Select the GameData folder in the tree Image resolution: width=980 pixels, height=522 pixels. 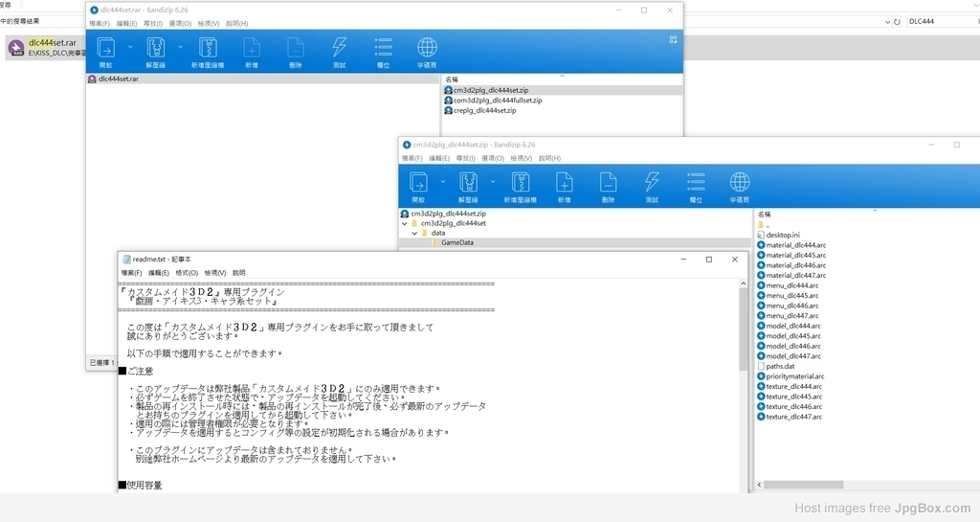click(x=457, y=242)
